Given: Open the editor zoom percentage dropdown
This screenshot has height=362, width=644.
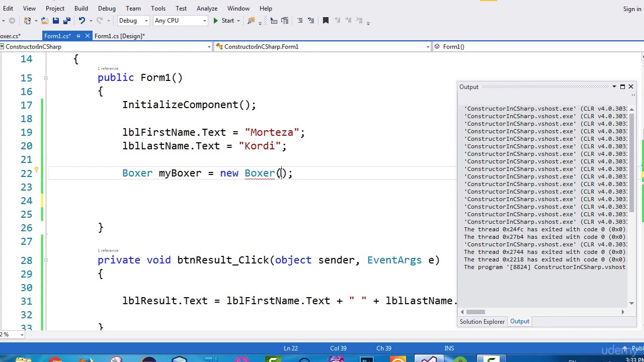Looking at the screenshot, I should coord(21,335).
